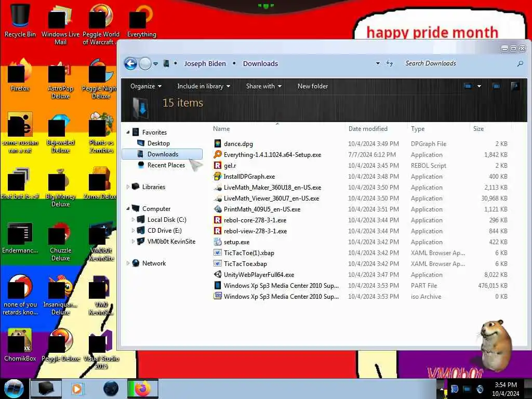The width and height of the screenshot is (532, 399).
Task: Click the Search Downloads field
Action: pos(458,63)
